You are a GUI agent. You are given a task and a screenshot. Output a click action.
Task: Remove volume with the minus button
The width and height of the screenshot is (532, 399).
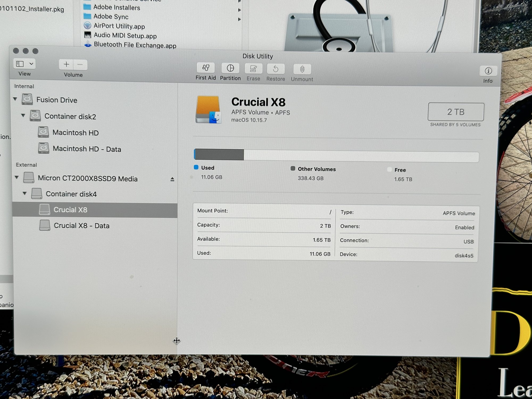80,65
